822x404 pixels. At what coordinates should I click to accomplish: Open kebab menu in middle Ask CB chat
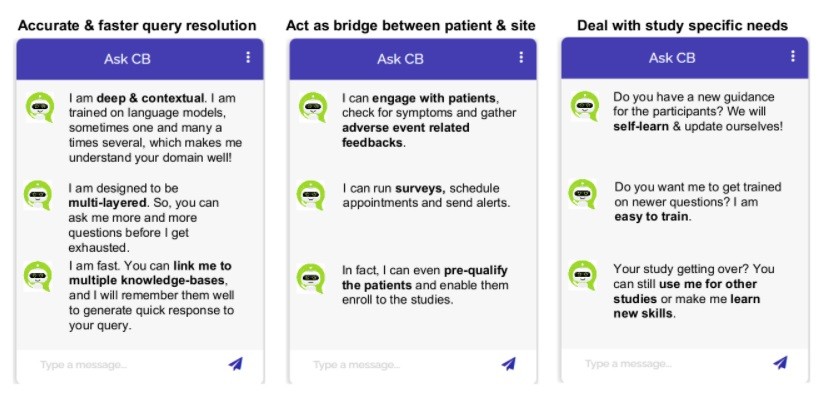coord(521,57)
